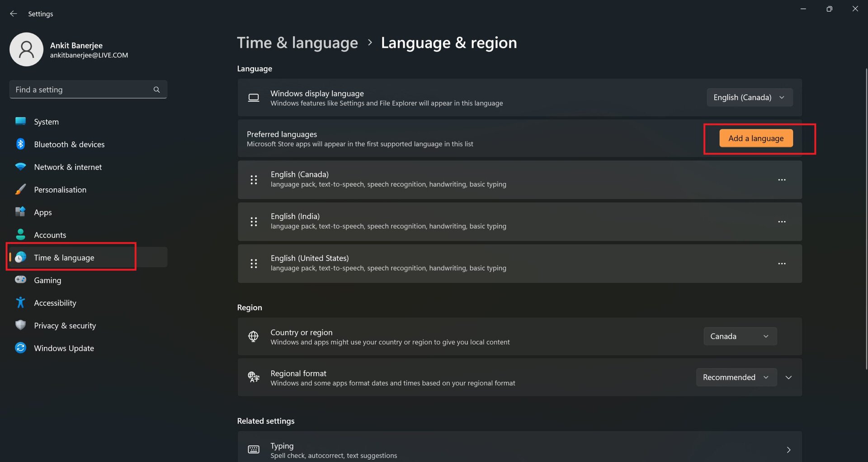Image resolution: width=868 pixels, height=462 pixels.
Task: Click the keyboard icon beside Typing
Action: tap(253, 449)
